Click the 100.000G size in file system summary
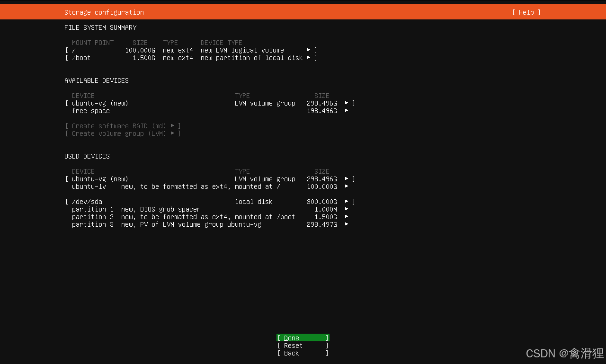This screenshot has width=606, height=364. (140, 50)
